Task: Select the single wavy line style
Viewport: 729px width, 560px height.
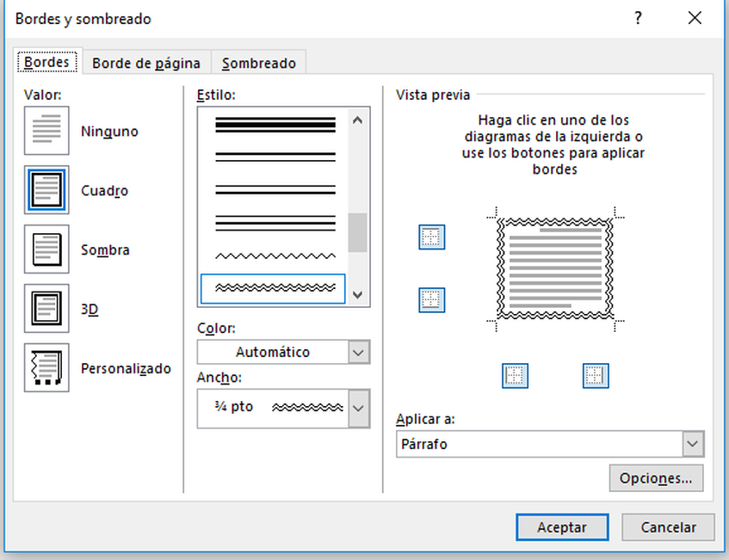Action: 275,256
